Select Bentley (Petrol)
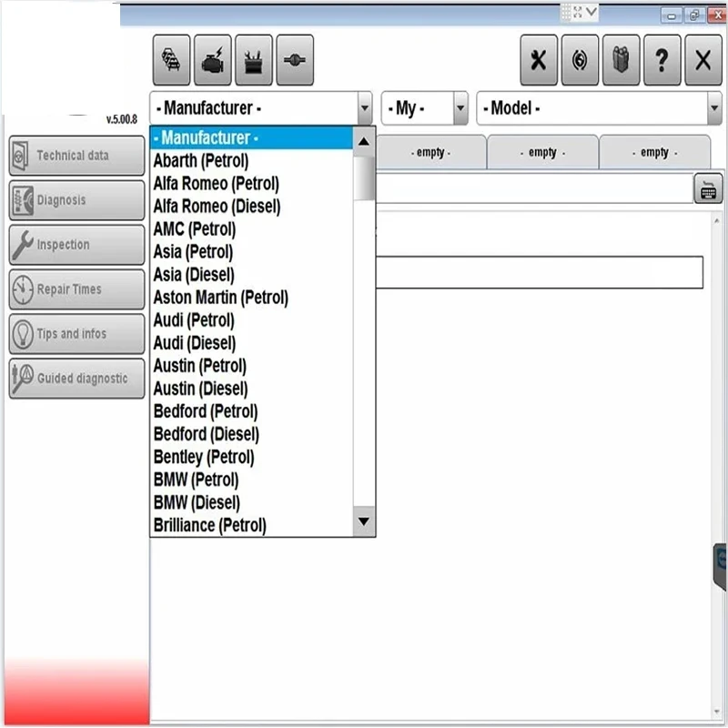Image resolution: width=728 pixels, height=728 pixels. coord(251,457)
